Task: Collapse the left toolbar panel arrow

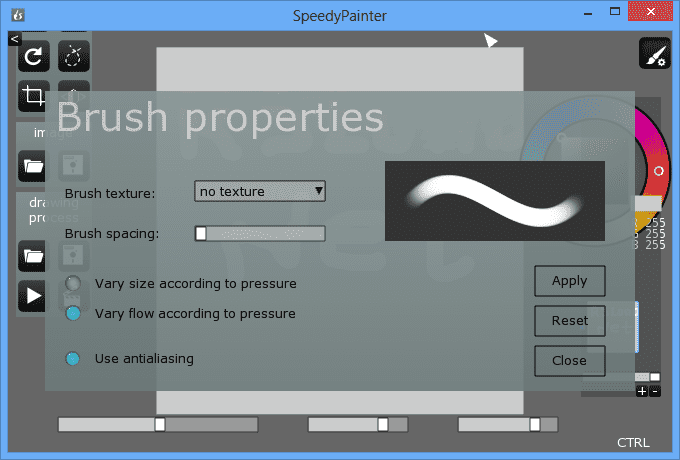Action: click(x=14, y=38)
